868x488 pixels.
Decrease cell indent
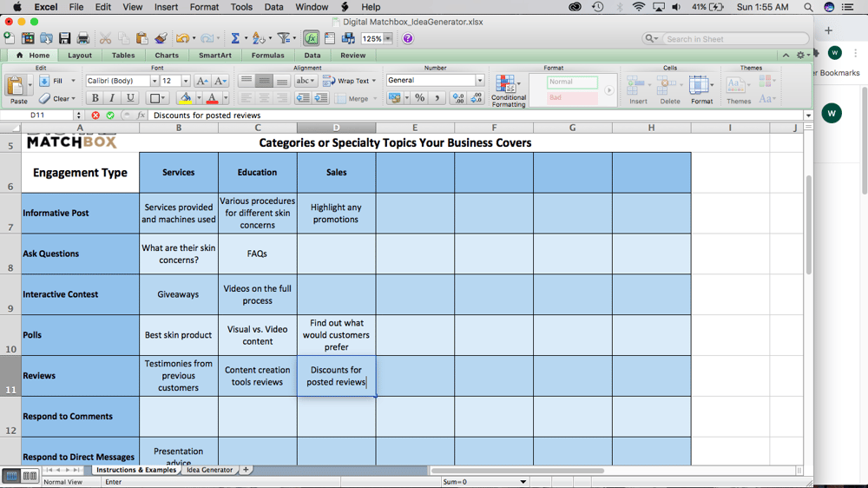[303, 98]
